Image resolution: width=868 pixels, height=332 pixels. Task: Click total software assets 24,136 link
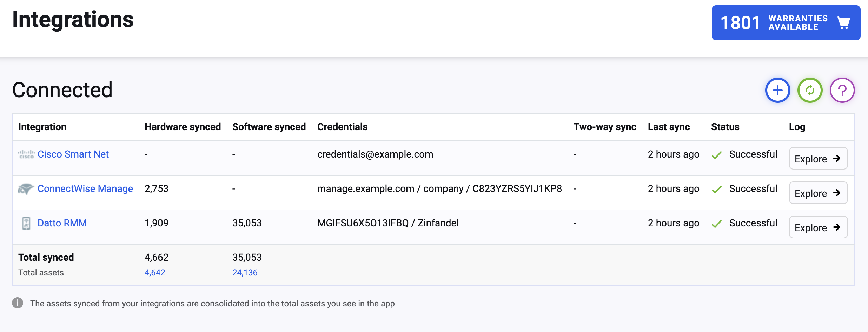pos(245,272)
